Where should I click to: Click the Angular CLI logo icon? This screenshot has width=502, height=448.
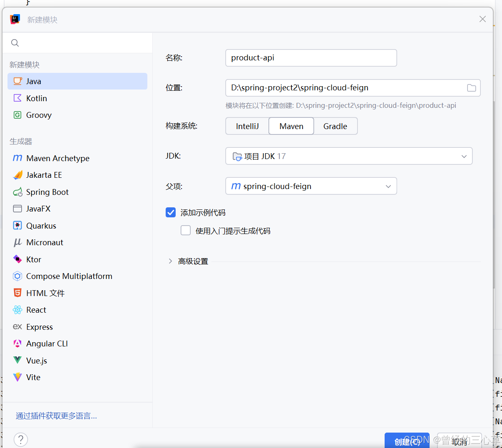(x=17, y=343)
